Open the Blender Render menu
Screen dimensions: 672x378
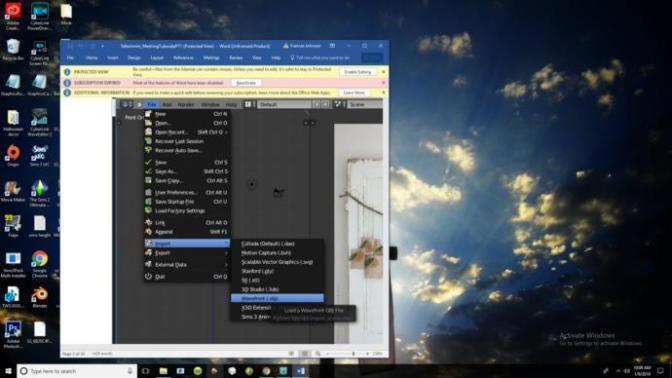(x=186, y=104)
